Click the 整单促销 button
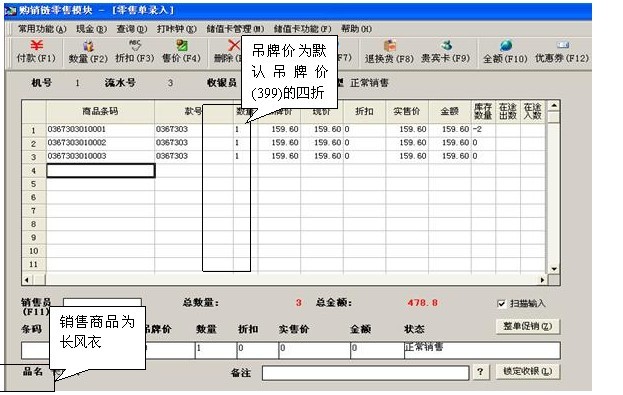The height and width of the screenshot is (395, 623). coord(528,326)
